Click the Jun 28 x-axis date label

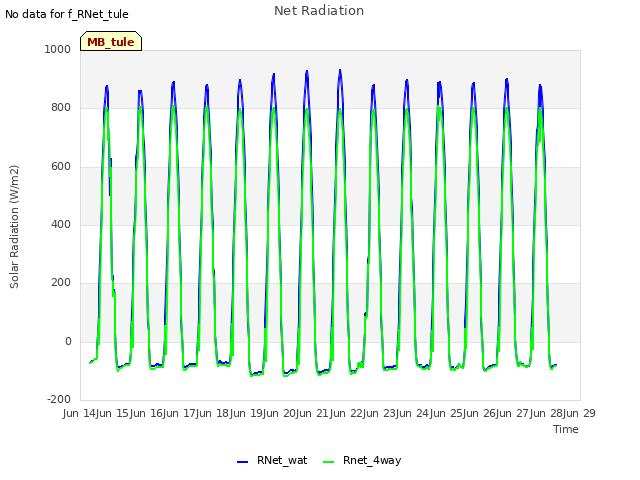tap(547, 413)
